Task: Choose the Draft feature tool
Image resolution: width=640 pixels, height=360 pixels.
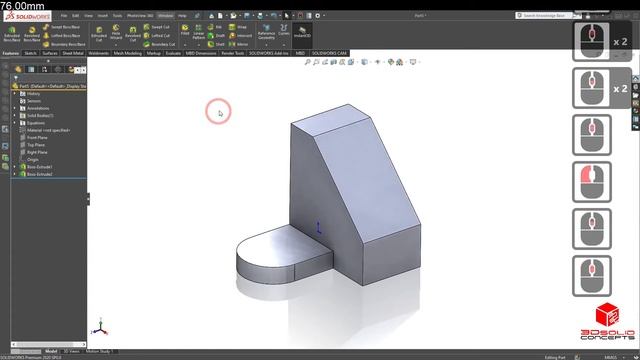Action: tap(216, 36)
